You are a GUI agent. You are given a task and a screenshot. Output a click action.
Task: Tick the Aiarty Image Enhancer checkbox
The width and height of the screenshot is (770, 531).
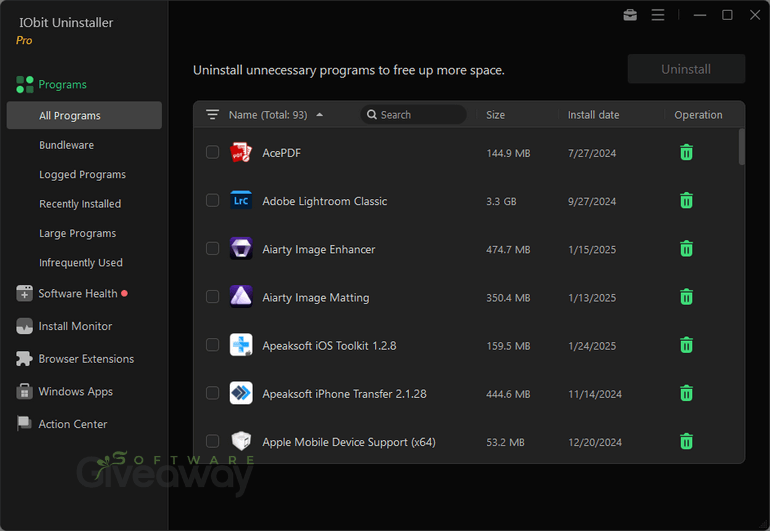point(212,249)
